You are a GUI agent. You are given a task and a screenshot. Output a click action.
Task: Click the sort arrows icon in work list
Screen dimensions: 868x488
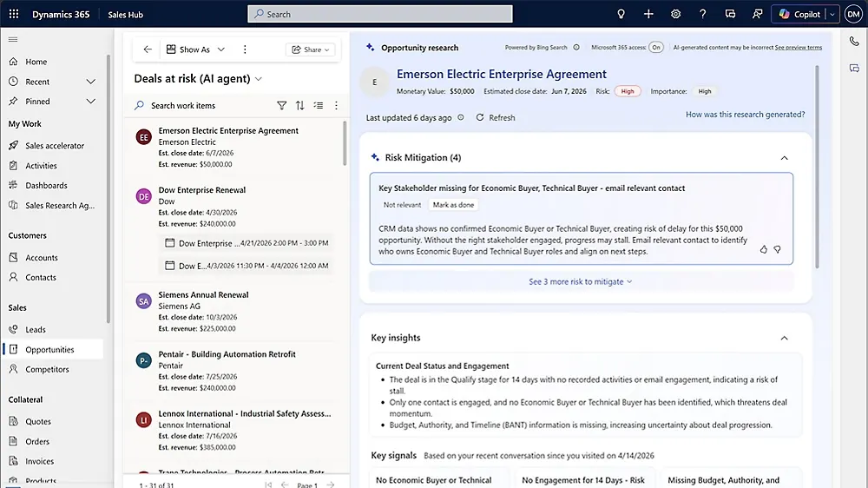point(300,105)
